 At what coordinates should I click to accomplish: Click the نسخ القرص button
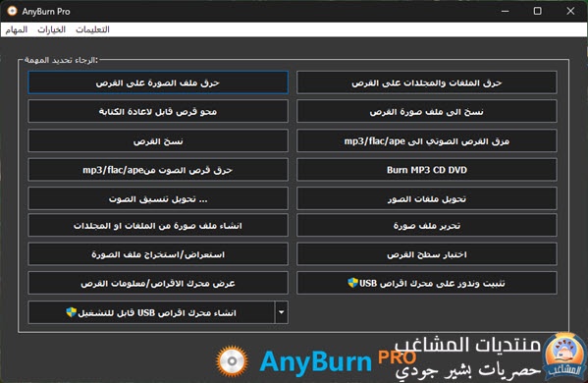coord(158,141)
